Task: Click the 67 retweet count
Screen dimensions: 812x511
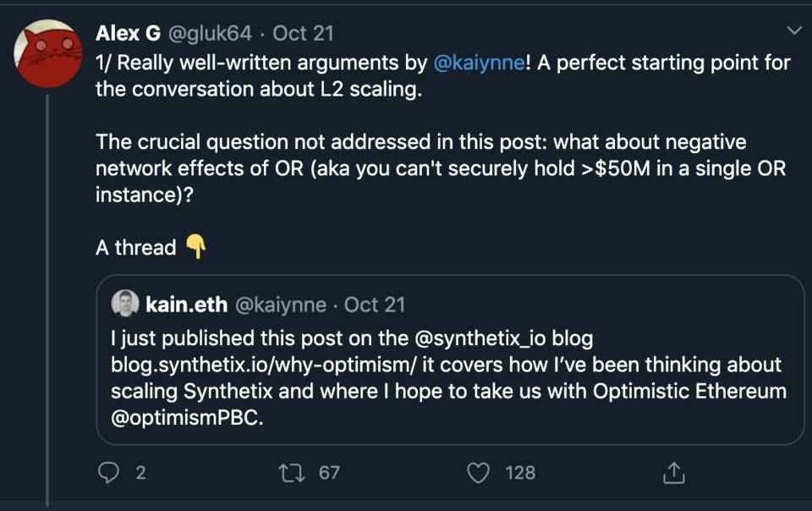Action: click(329, 472)
